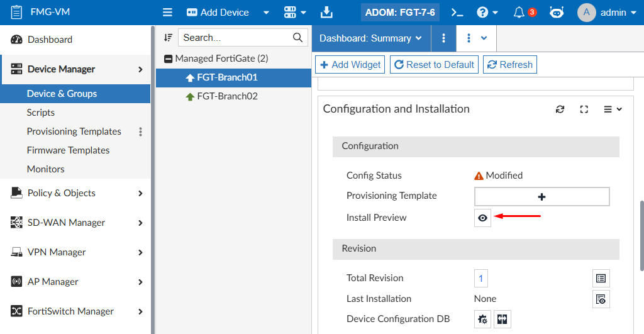Click the FortiAI assistant robot icon
This screenshot has height=334, width=644.
557,13
